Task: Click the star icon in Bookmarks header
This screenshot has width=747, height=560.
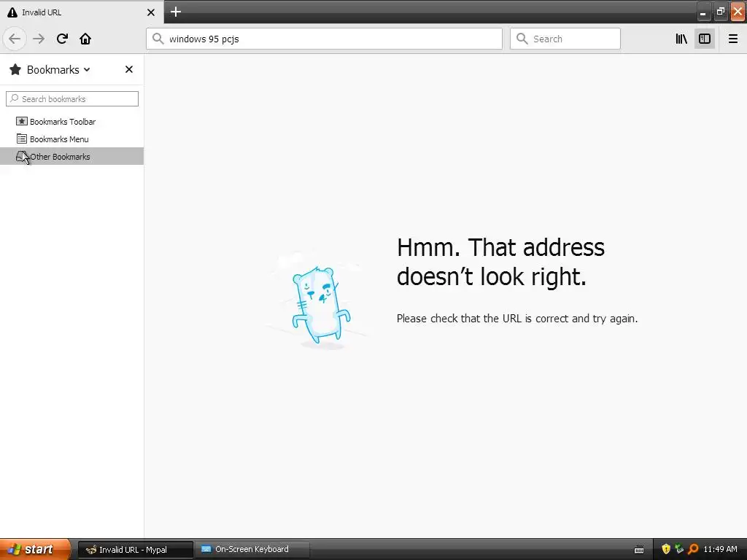Action: coord(15,69)
